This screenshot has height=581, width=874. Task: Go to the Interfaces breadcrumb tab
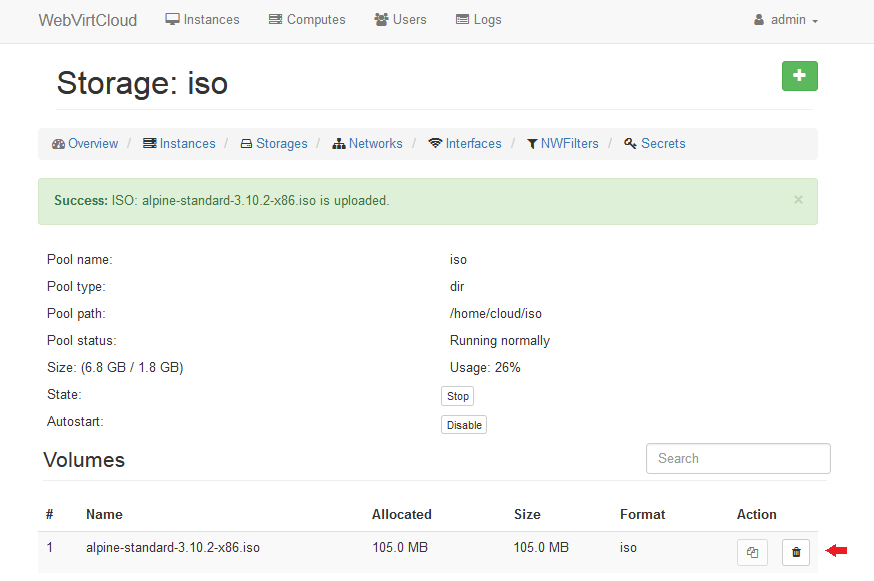[x=465, y=144]
